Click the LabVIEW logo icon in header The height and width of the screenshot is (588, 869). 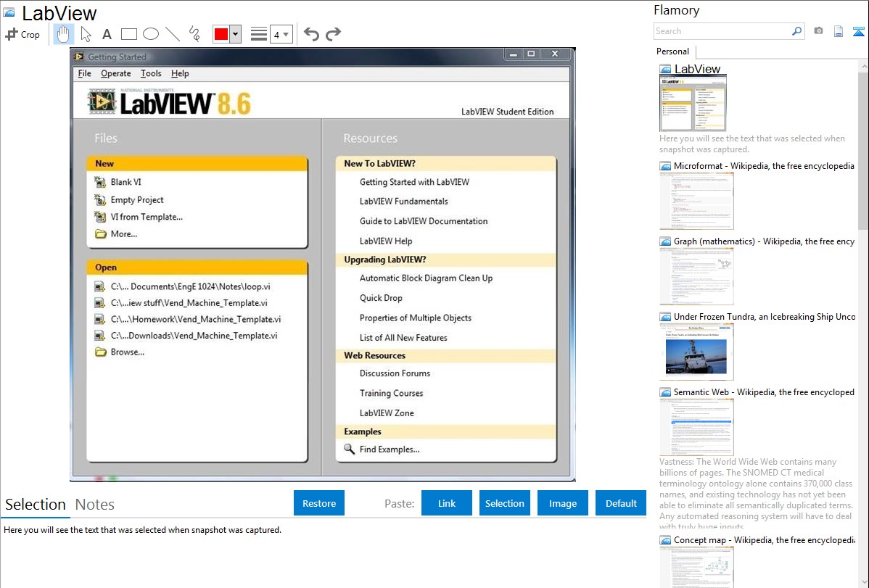[x=102, y=102]
